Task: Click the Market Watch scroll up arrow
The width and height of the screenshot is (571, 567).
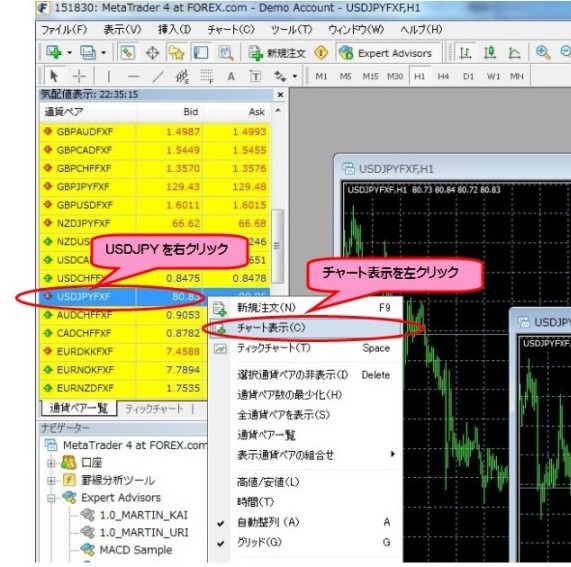Action: click(278, 110)
